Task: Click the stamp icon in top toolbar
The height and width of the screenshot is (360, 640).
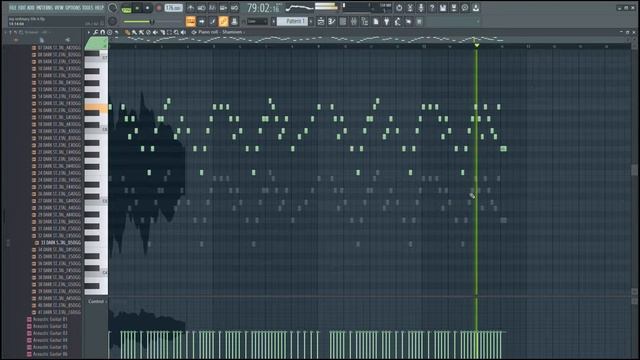Action: click(x=234, y=21)
